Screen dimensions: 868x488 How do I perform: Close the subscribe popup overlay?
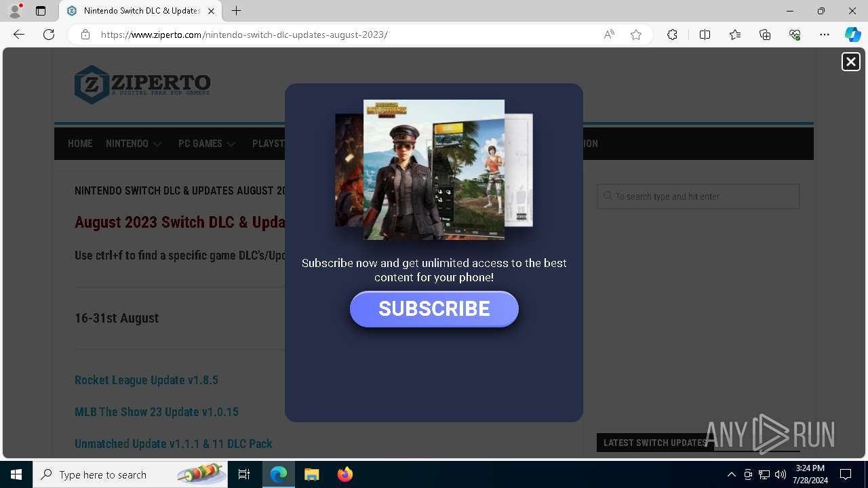pyautogui.click(x=850, y=62)
